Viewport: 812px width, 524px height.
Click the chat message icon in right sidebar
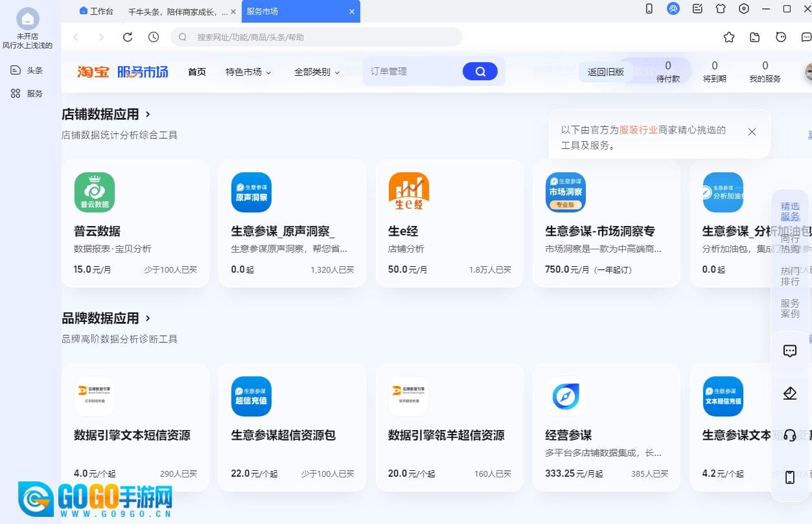(789, 351)
